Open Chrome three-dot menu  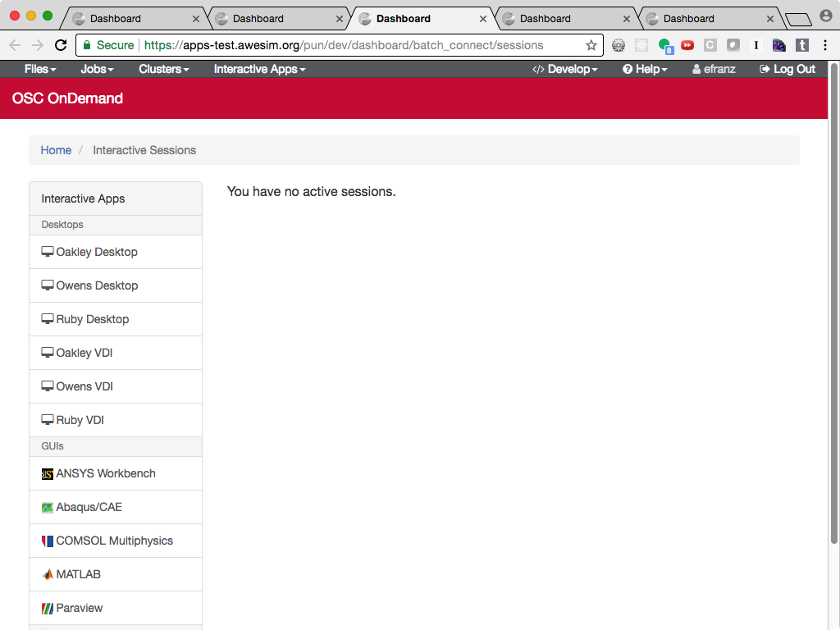click(825, 46)
